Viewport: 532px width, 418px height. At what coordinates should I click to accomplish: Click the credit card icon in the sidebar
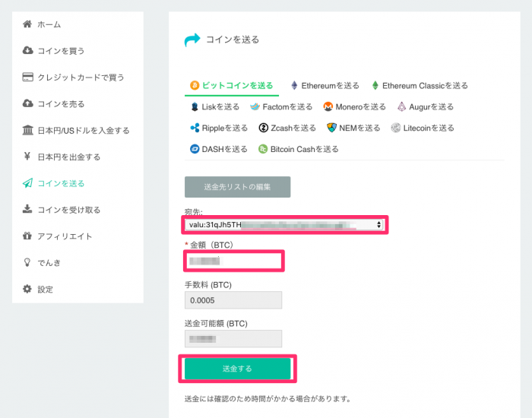pos(27,77)
